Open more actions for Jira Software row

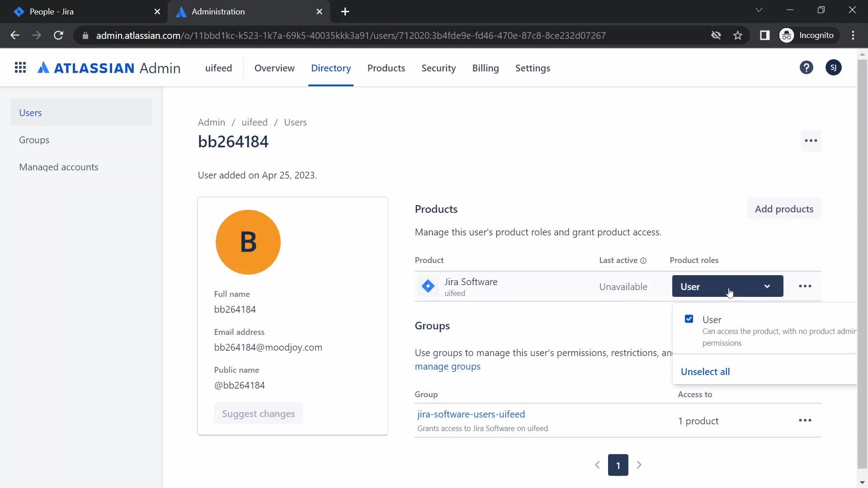click(805, 286)
